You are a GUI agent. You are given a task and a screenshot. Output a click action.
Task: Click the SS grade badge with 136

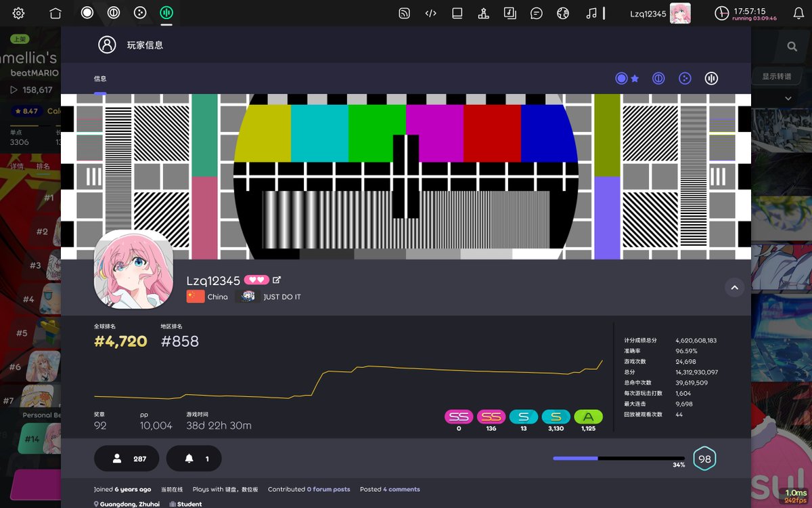point(491,417)
